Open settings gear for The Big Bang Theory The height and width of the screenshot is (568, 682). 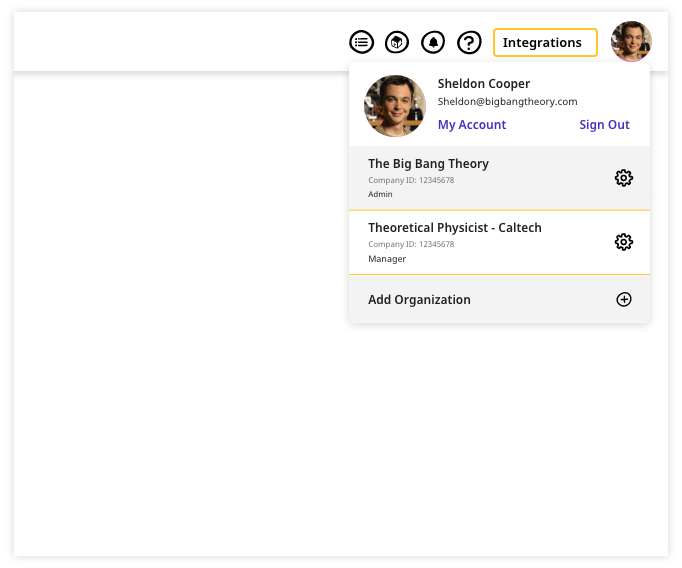[623, 178]
